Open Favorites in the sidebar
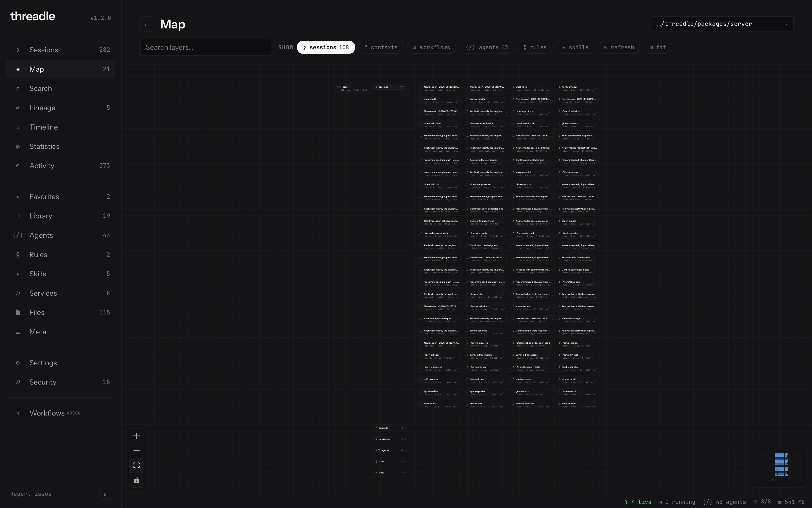812x508 pixels. click(x=60, y=197)
